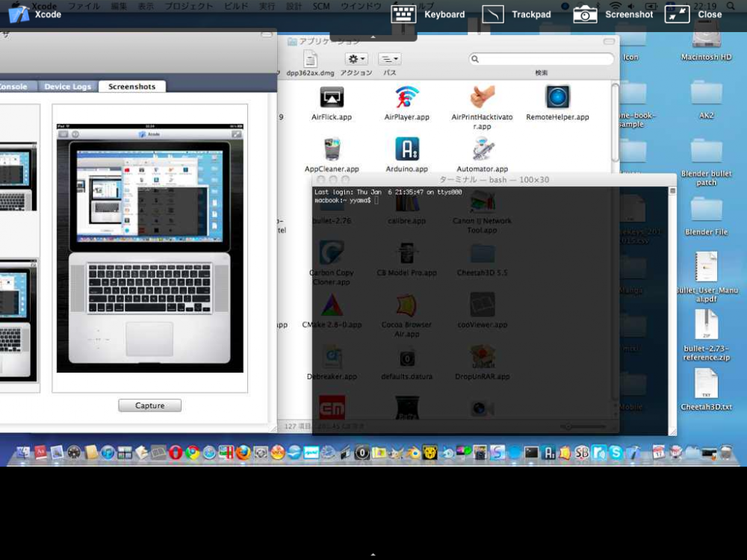Launch Google Chrome from the Dock
Image resolution: width=747 pixels, height=560 pixels.
(193, 452)
